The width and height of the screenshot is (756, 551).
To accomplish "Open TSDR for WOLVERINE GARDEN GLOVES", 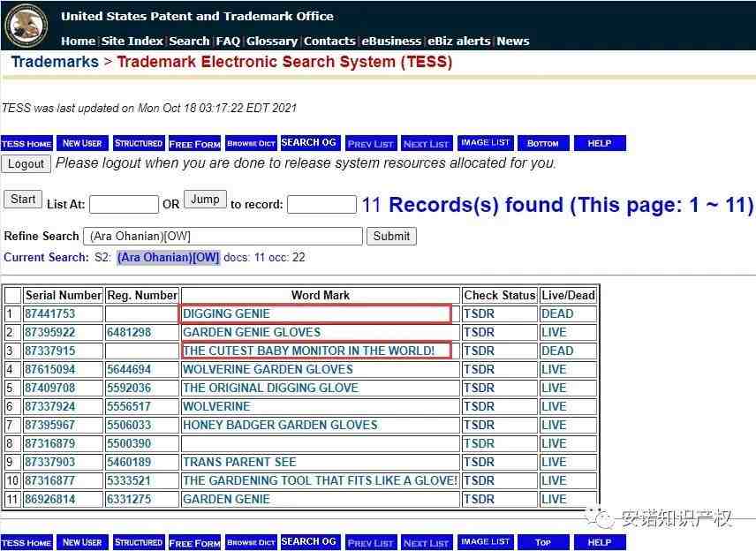I will pyautogui.click(x=479, y=369).
